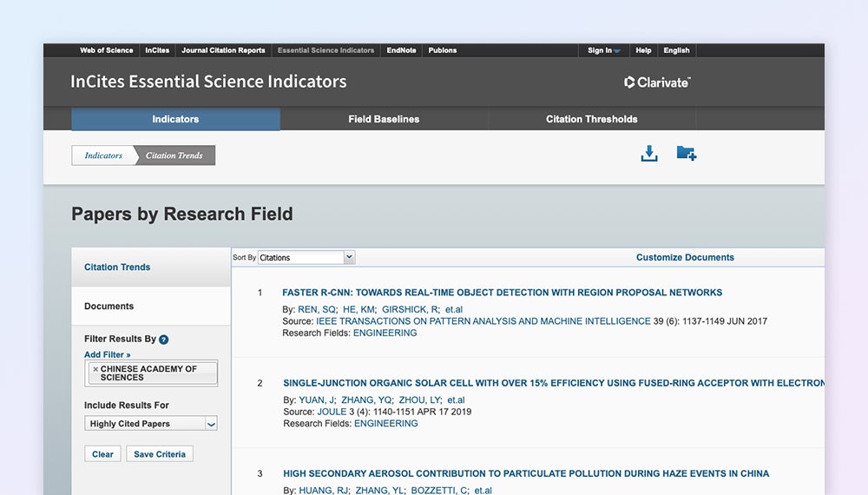Click the Clarivate logo
Screen dimensions: 868x495
coord(657,82)
